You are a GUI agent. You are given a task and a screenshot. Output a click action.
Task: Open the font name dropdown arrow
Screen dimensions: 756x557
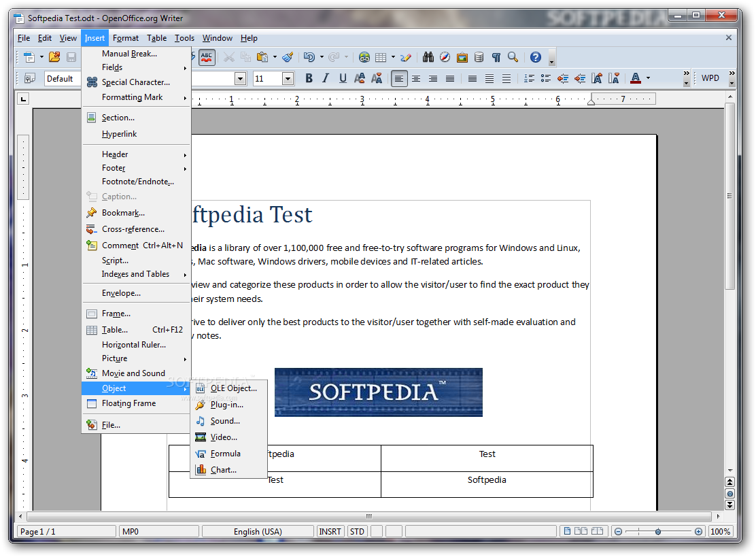(x=240, y=79)
